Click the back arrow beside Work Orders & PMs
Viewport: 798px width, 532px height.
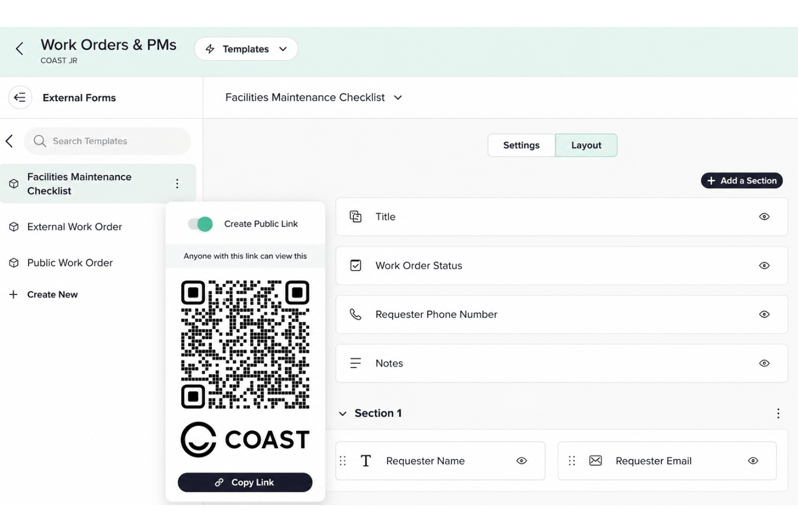point(19,49)
